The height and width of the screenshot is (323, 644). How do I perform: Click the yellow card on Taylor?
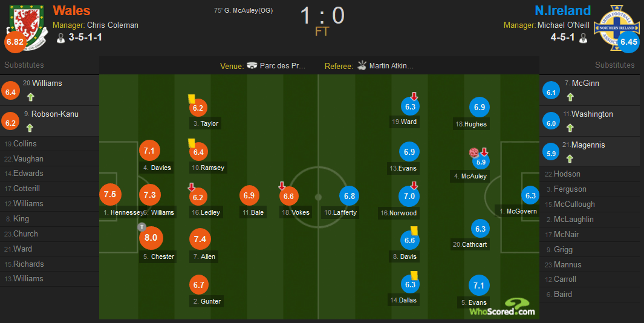(192, 99)
